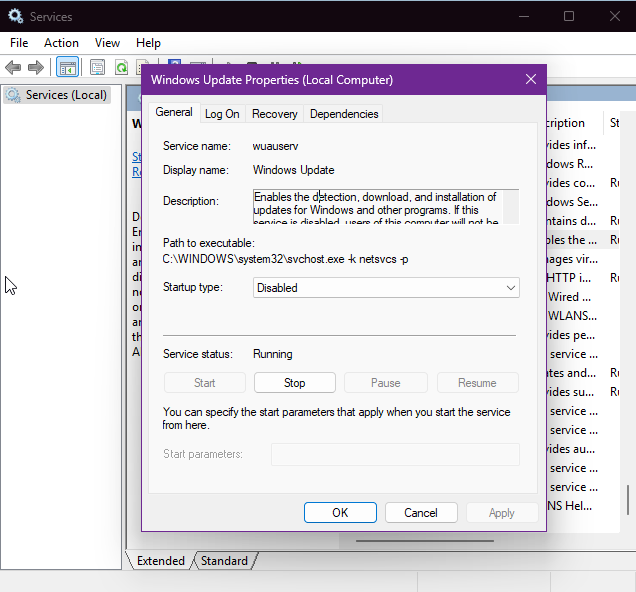Click the OK button
636x592 pixels.
tap(340, 513)
